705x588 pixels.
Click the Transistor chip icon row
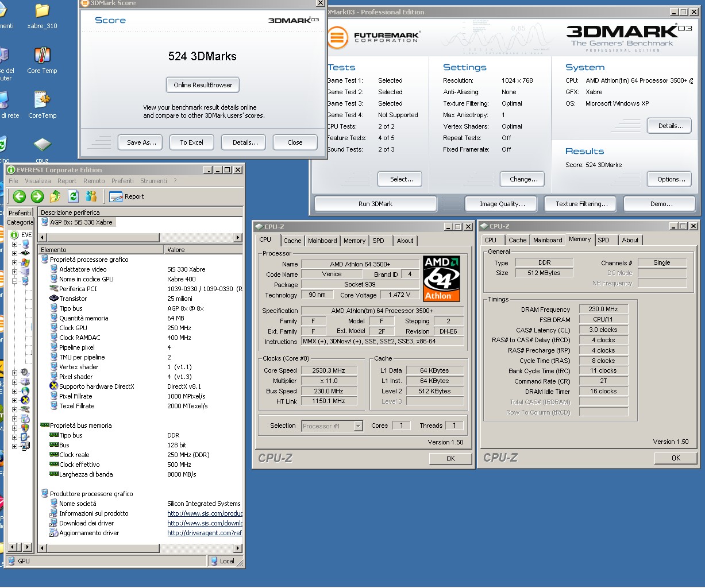coord(54,299)
